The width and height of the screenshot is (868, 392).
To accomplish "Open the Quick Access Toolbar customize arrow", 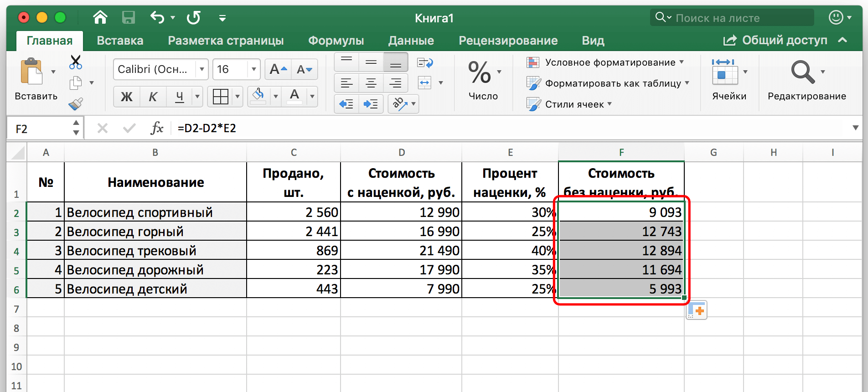I will (x=222, y=18).
